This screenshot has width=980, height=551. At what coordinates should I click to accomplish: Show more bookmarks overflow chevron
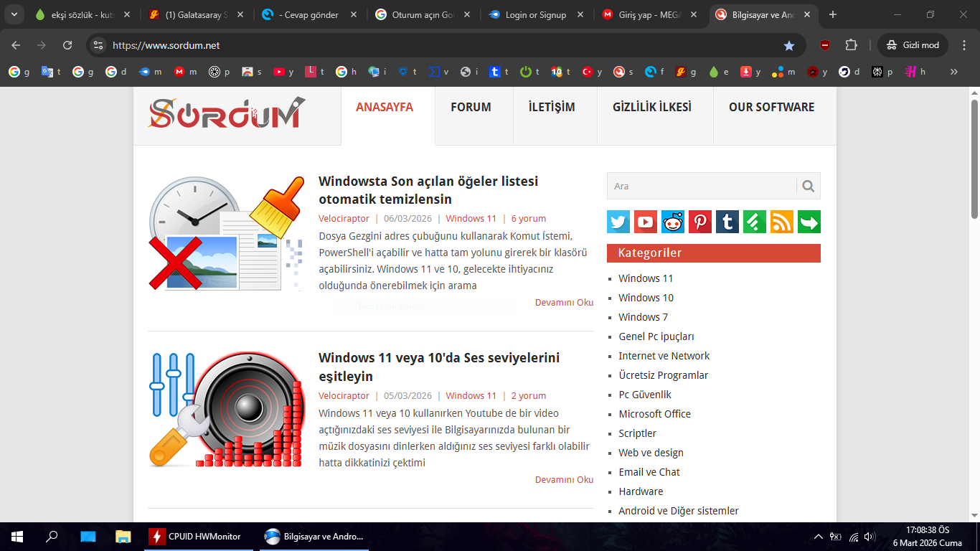pos(953,72)
